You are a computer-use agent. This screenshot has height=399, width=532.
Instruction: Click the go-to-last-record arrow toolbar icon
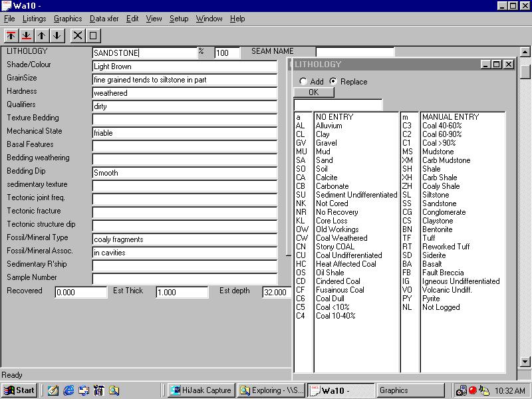pyautogui.click(x=27, y=35)
